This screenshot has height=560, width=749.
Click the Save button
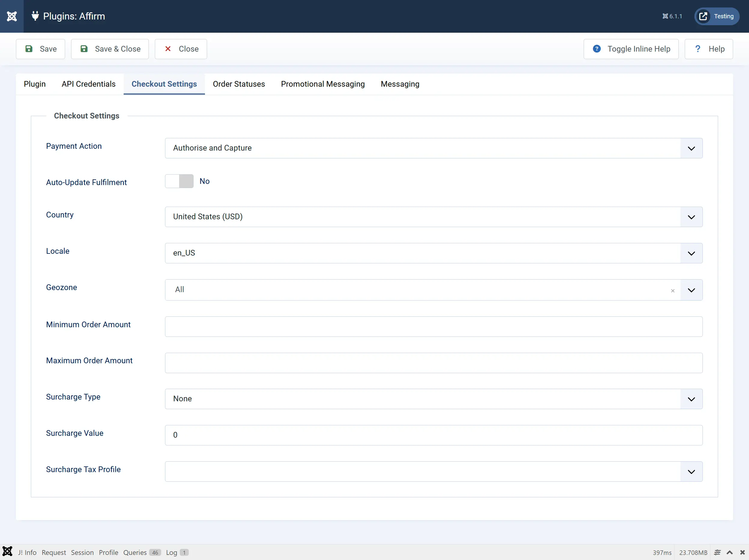pos(41,49)
